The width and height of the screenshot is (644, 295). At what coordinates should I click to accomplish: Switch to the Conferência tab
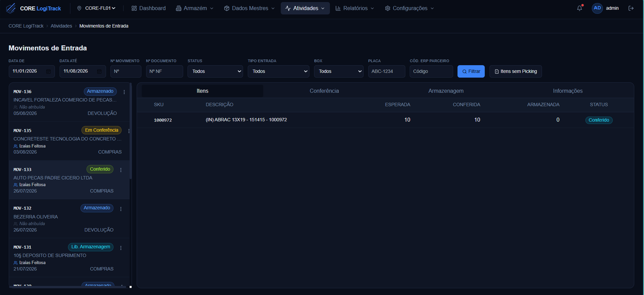[x=324, y=91]
